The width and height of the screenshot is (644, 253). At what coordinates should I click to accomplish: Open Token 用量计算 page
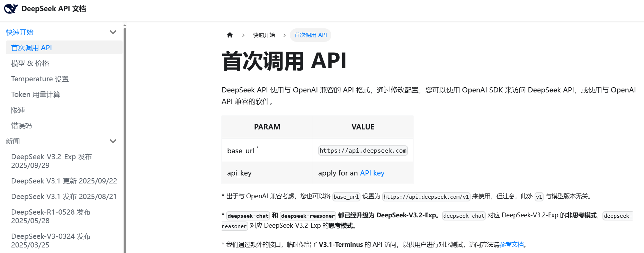click(x=36, y=94)
